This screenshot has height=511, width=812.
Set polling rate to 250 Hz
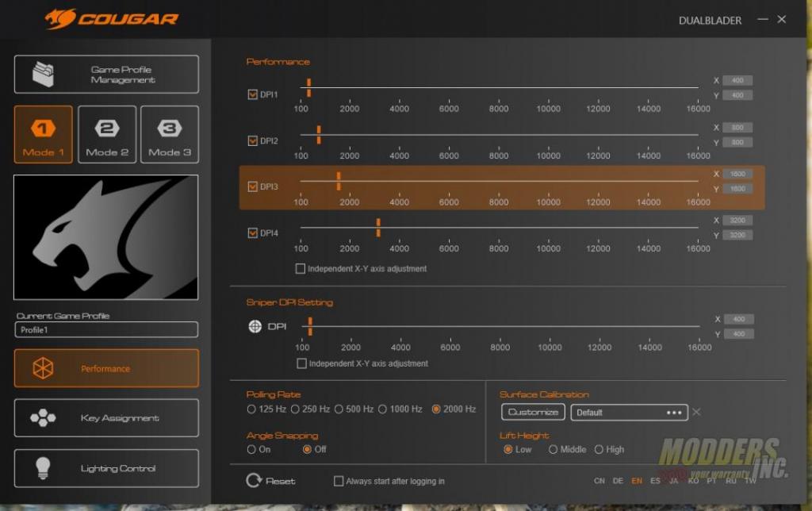(x=295, y=409)
